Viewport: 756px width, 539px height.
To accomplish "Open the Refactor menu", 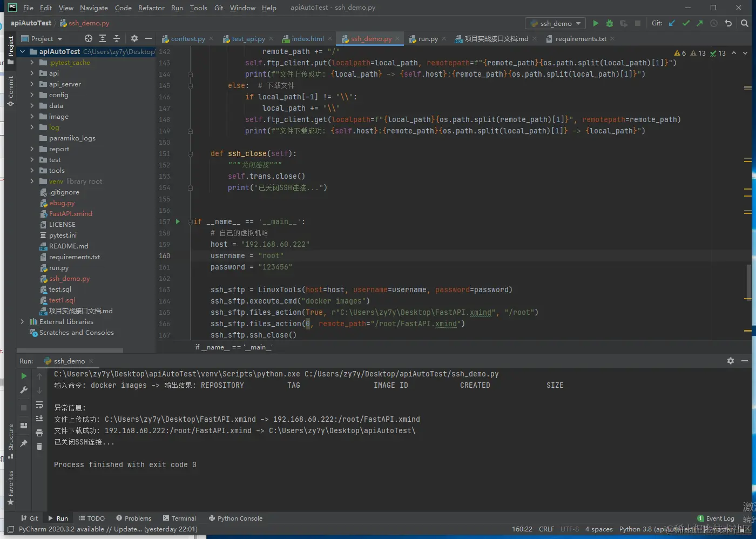I will pyautogui.click(x=151, y=8).
